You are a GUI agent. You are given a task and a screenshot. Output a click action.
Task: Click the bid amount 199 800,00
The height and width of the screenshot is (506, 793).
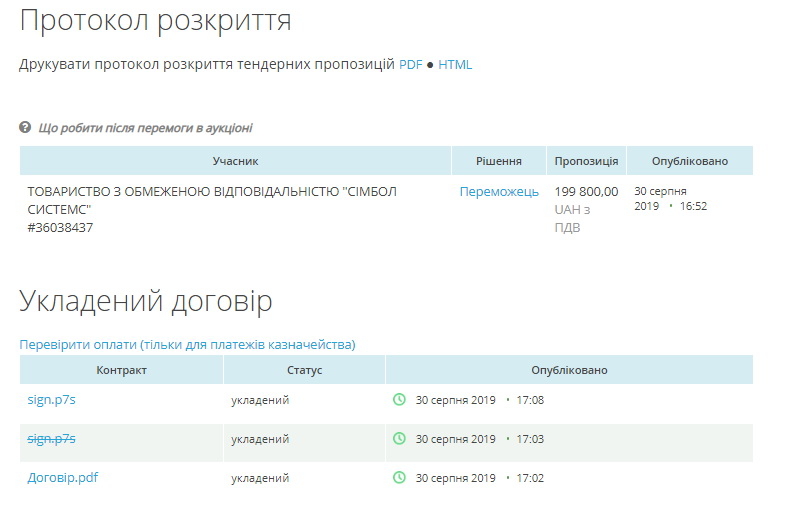click(x=586, y=192)
